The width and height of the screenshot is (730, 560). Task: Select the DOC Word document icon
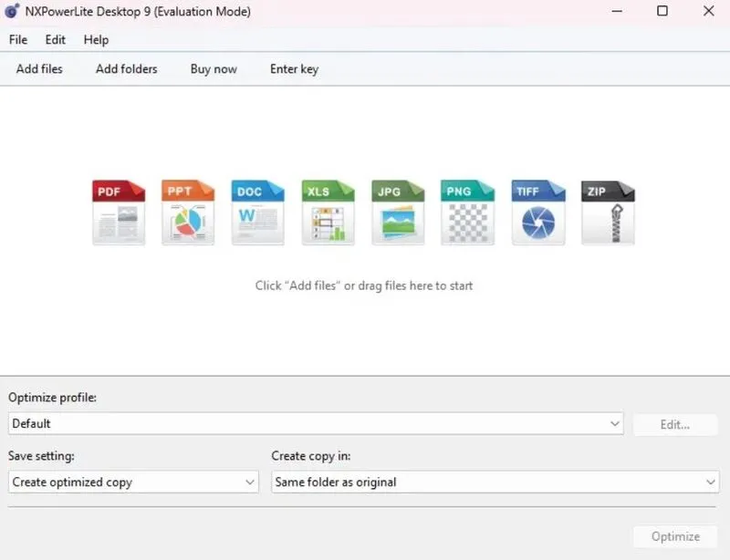pyautogui.click(x=258, y=213)
